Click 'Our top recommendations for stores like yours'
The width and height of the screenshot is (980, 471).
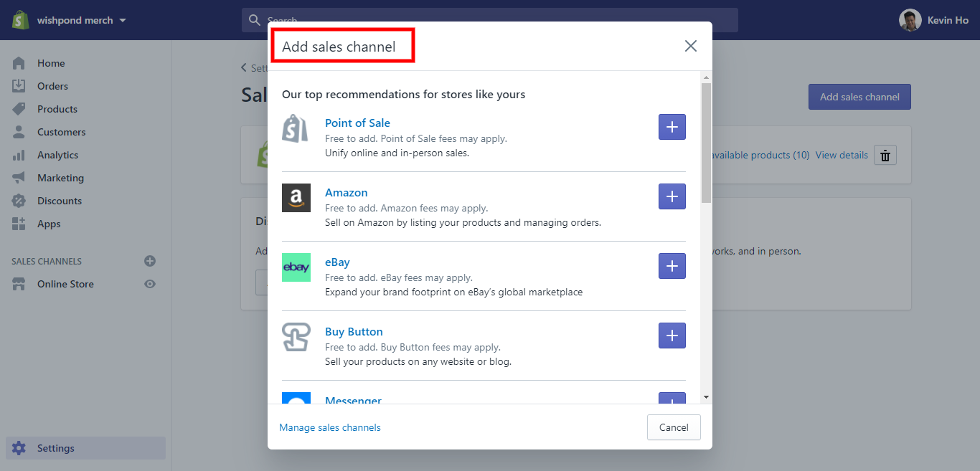tap(403, 94)
